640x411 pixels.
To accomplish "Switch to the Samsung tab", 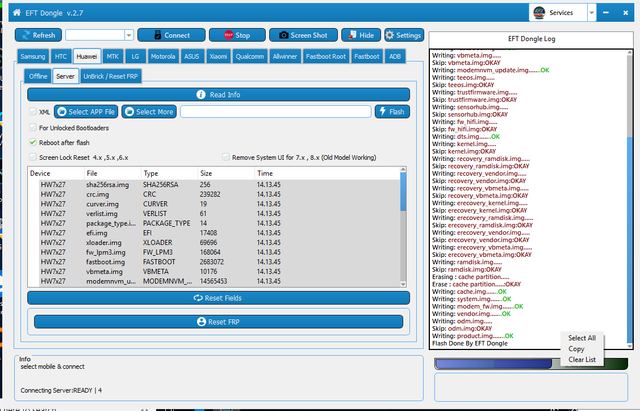I will pos(33,56).
